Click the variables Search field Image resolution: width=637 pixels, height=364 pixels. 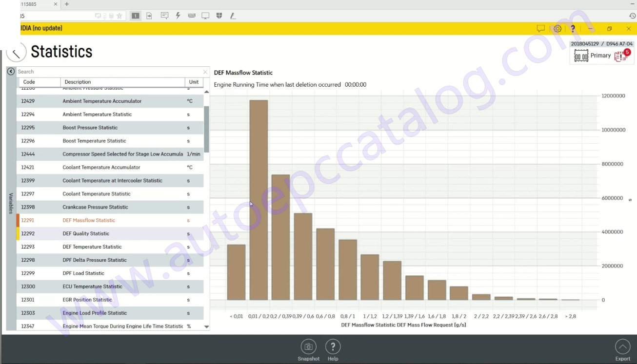(107, 72)
